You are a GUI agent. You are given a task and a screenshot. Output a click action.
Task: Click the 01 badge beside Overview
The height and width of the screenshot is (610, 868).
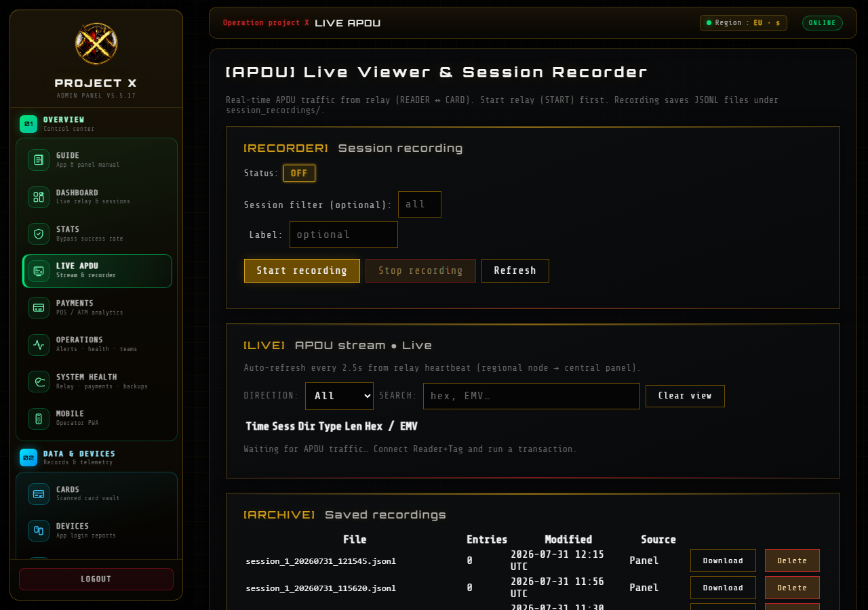pos(28,124)
